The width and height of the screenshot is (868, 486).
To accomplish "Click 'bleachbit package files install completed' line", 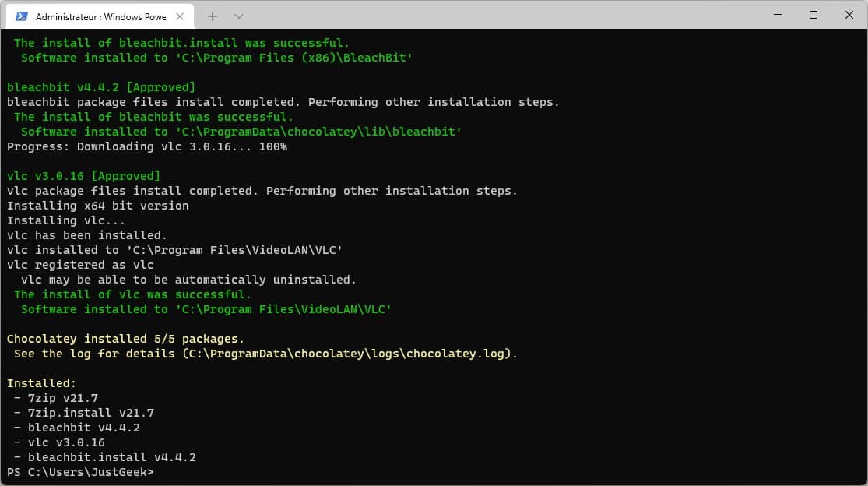I will click(x=283, y=102).
